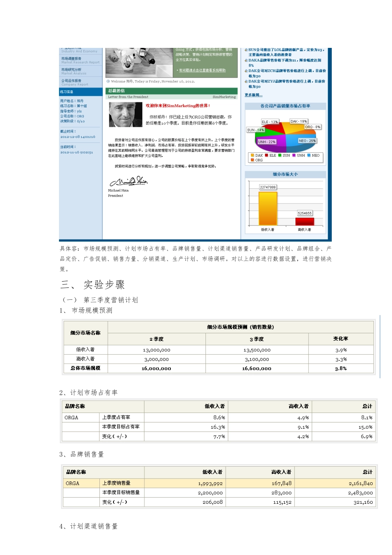
Task: Click the NEO blue legend swatch
Action: pyautogui.click(x=309, y=155)
